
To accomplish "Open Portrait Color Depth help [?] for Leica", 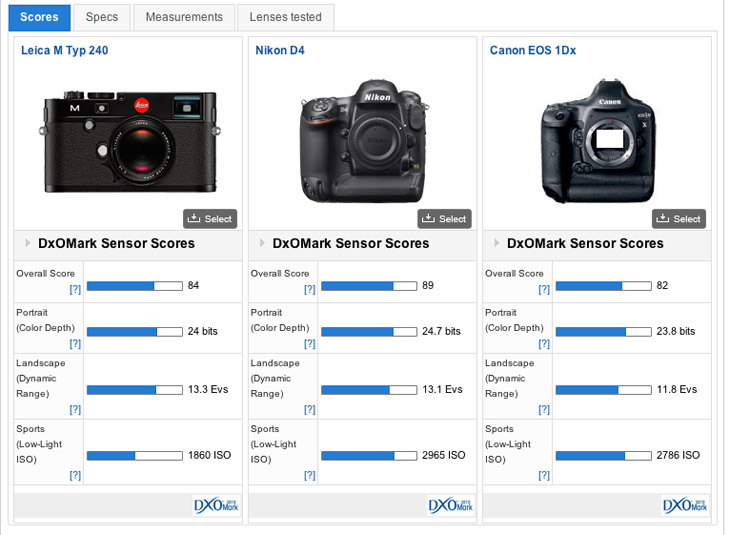I will (75, 344).
